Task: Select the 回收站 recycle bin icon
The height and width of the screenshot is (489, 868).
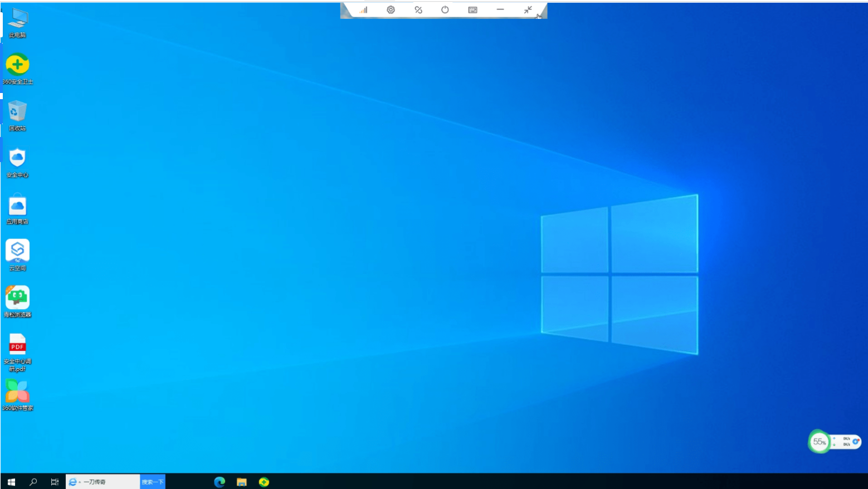Action: (x=18, y=116)
